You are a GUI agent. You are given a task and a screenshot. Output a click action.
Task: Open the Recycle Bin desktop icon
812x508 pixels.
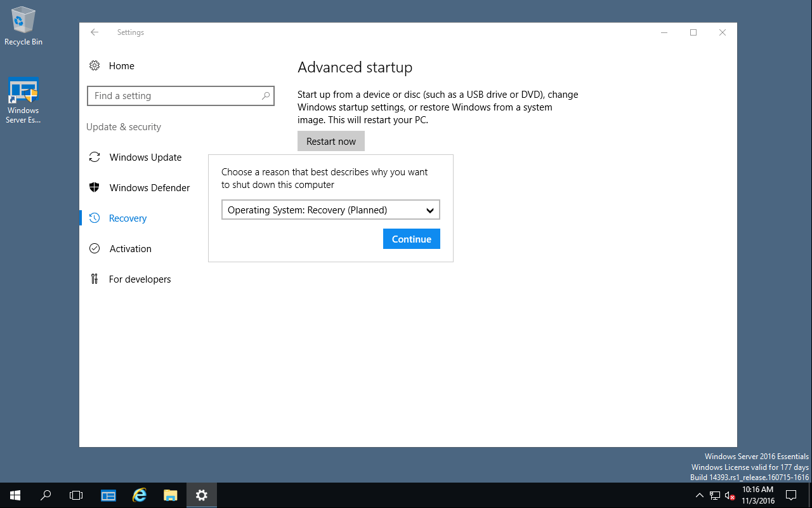click(x=23, y=26)
